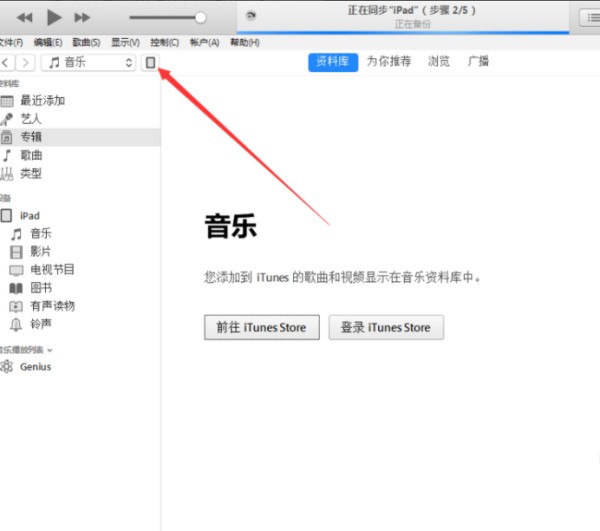This screenshot has height=531, width=600.
Task: Switch to the 为你推荐 tab
Action: coord(389,61)
